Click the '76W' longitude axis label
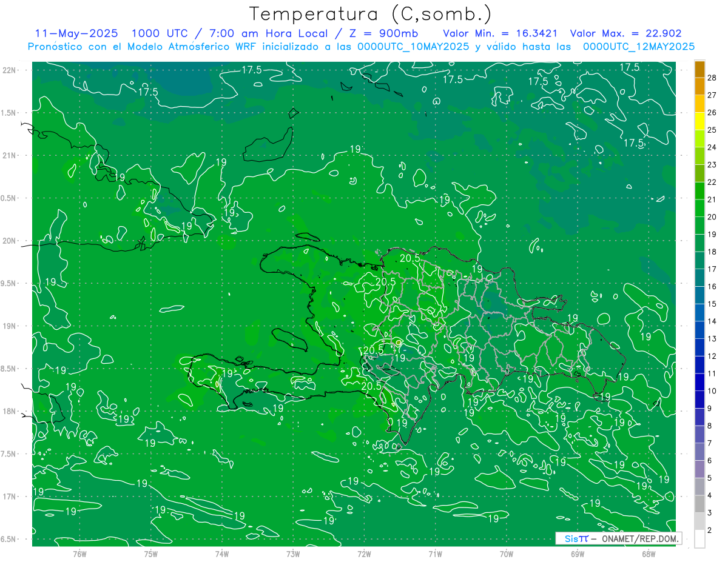 point(79,554)
